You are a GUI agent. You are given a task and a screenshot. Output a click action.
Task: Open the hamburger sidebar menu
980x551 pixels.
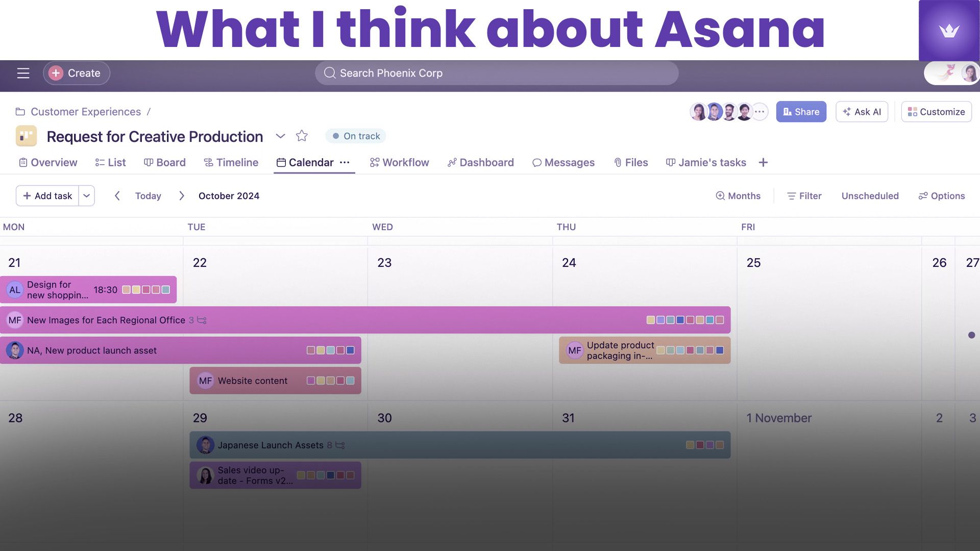23,73
